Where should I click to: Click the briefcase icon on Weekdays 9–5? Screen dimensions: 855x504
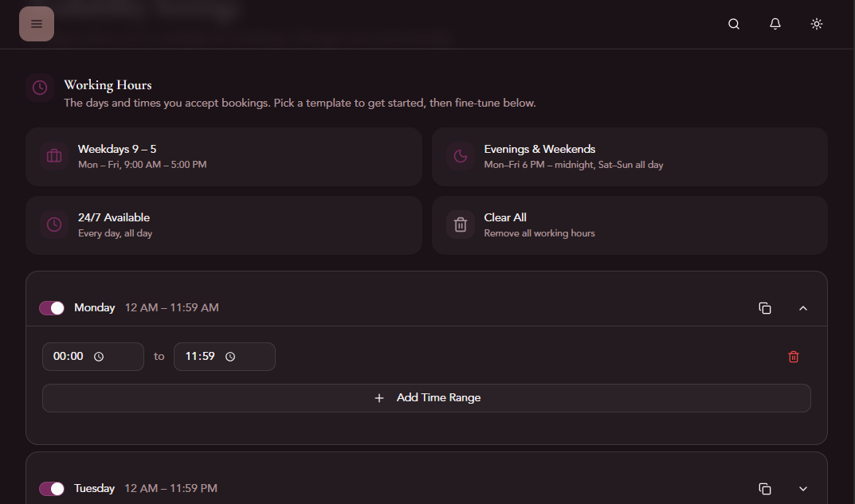(x=53, y=156)
